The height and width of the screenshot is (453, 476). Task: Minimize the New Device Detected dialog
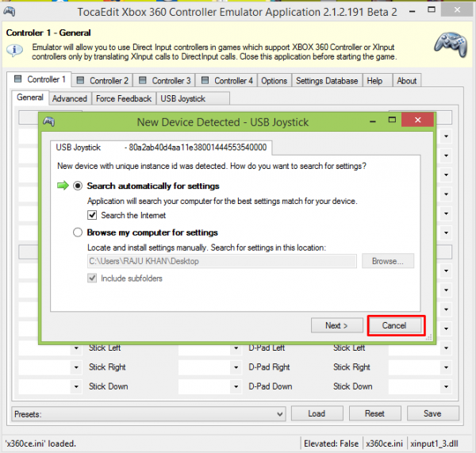tap(373, 121)
